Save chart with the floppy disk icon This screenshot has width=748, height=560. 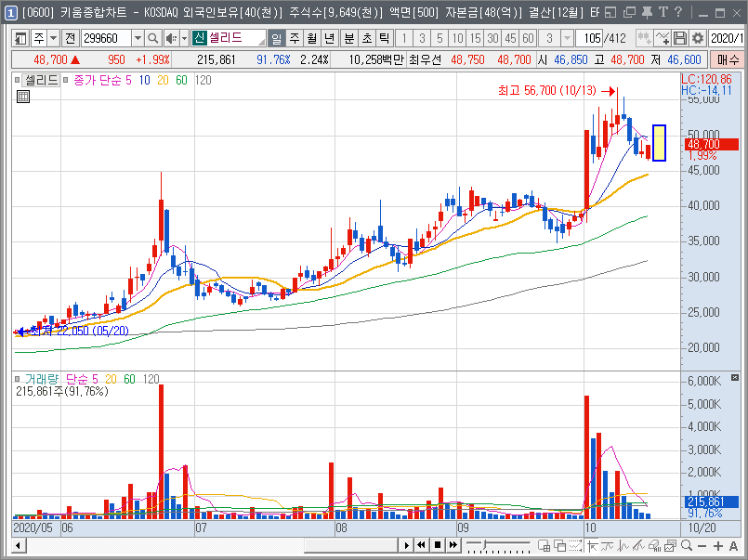(680, 38)
